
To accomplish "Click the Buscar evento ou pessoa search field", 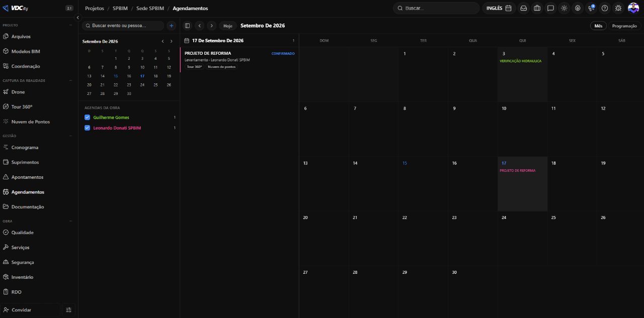I will [123, 26].
